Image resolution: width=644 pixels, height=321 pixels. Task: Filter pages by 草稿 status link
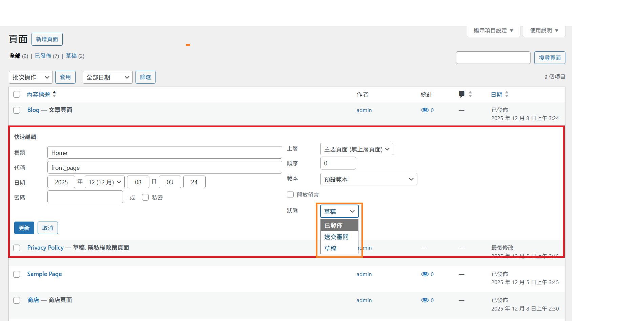click(x=71, y=56)
